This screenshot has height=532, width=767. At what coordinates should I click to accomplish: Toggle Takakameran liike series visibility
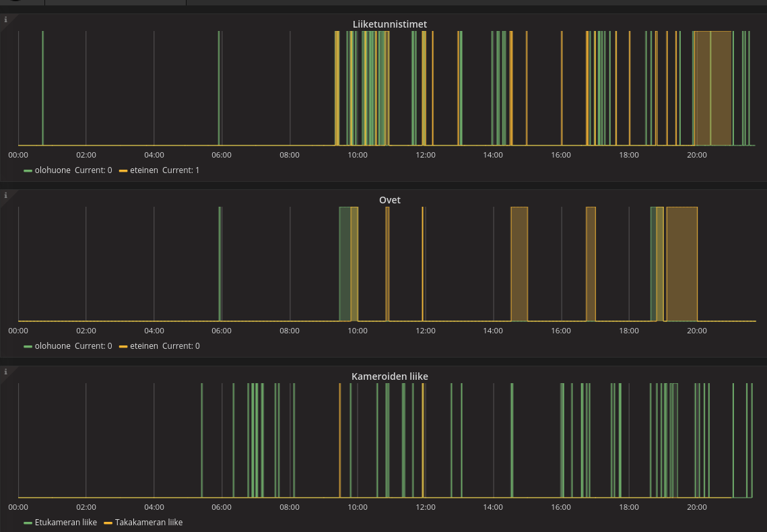pyautogui.click(x=148, y=523)
